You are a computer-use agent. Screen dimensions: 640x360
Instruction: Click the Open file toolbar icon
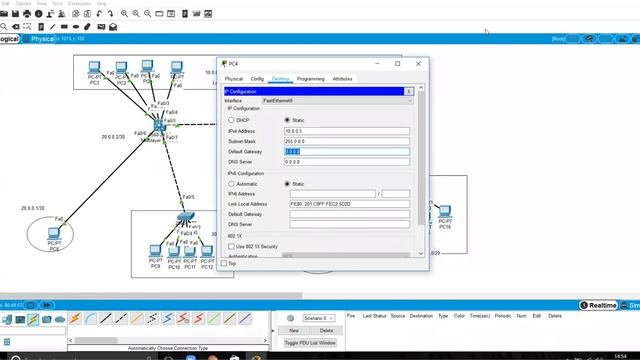pyautogui.click(x=4, y=14)
